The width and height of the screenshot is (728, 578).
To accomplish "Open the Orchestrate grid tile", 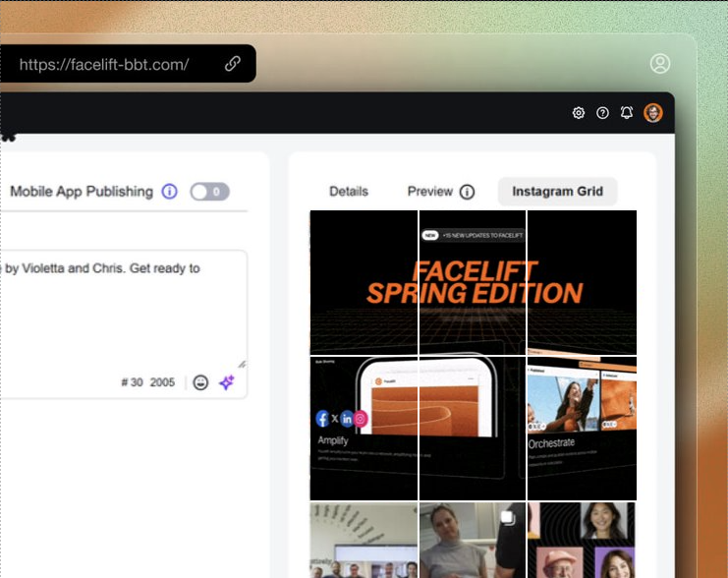I will coord(582,429).
